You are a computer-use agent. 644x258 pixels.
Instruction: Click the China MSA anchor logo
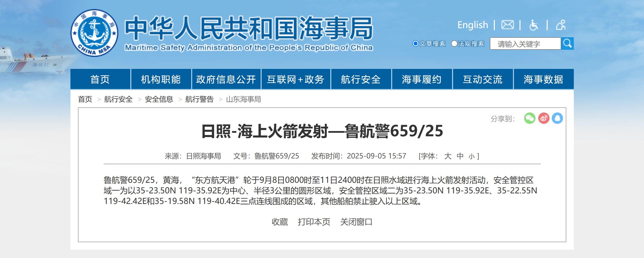pos(94,33)
